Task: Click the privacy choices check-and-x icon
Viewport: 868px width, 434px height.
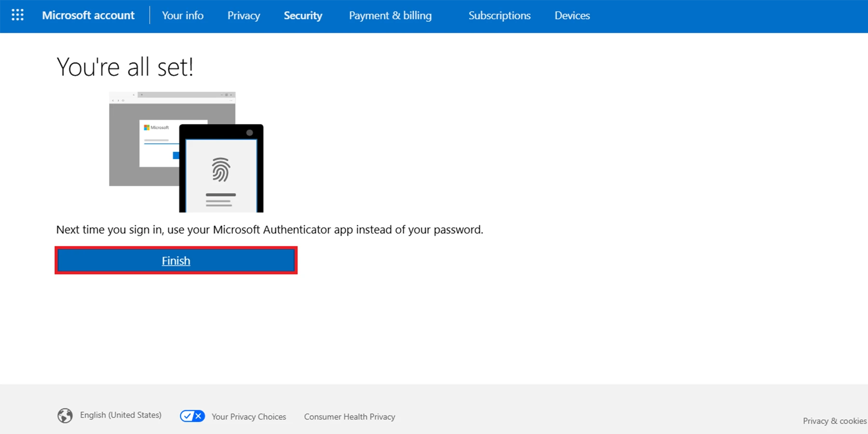Action: click(x=192, y=416)
